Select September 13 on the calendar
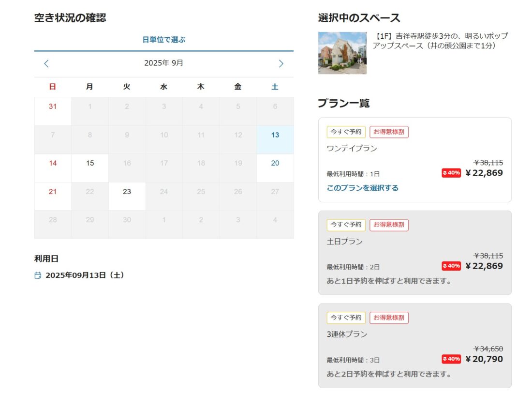532x395 pixels. point(275,135)
